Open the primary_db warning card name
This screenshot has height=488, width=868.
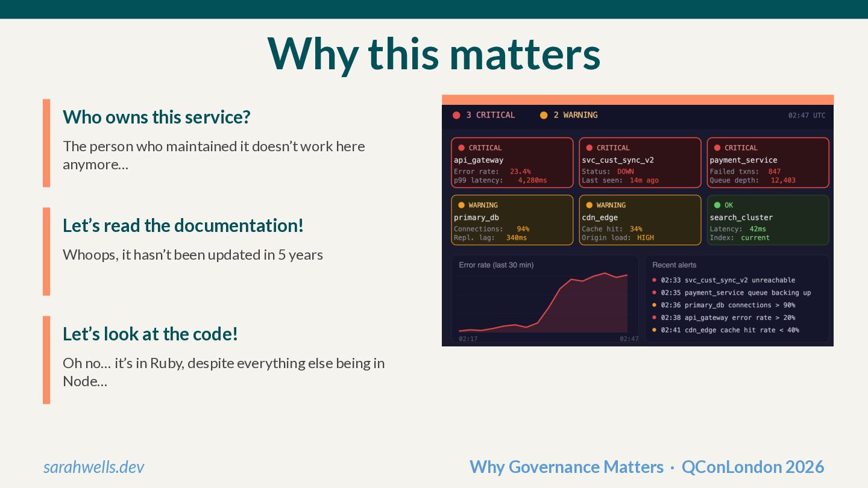coord(476,217)
